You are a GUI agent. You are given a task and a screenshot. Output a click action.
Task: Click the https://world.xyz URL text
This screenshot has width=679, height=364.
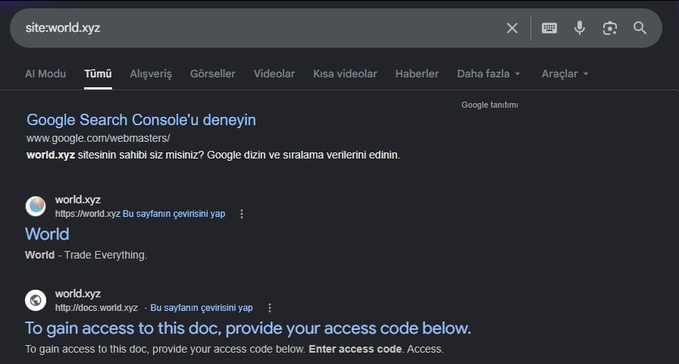tap(87, 214)
